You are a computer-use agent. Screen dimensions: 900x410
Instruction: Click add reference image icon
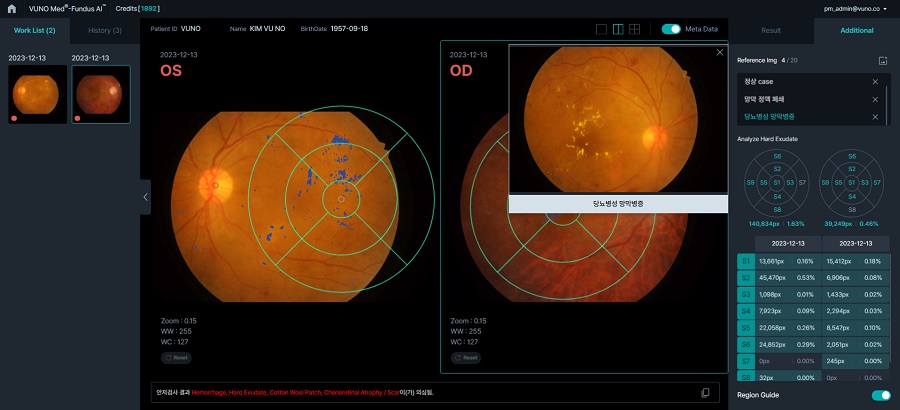coord(883,61)
